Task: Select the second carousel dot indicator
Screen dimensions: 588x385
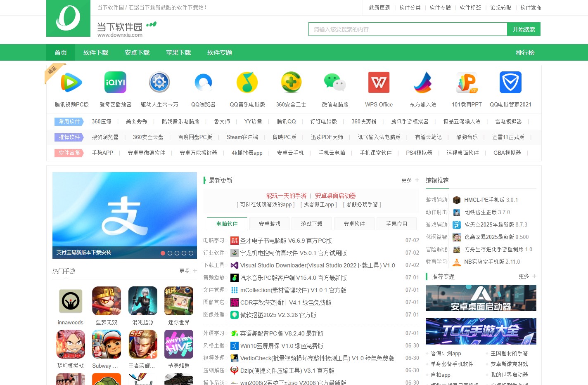Action: click(170, 253)
